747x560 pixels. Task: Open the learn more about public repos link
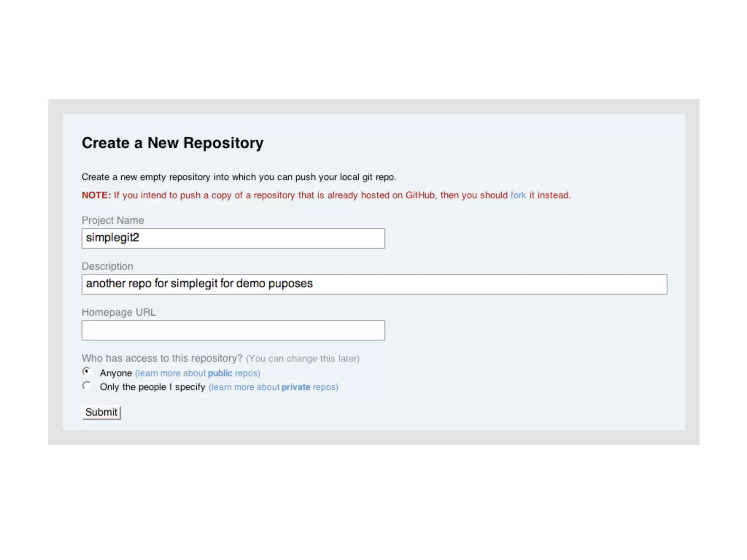(198, 373)
